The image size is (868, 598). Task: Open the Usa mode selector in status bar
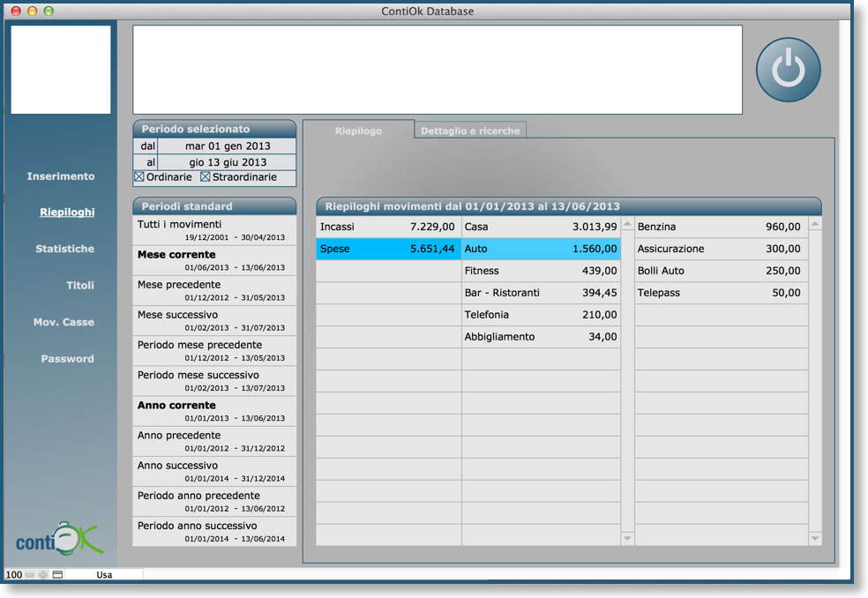[x=104, y=574]
